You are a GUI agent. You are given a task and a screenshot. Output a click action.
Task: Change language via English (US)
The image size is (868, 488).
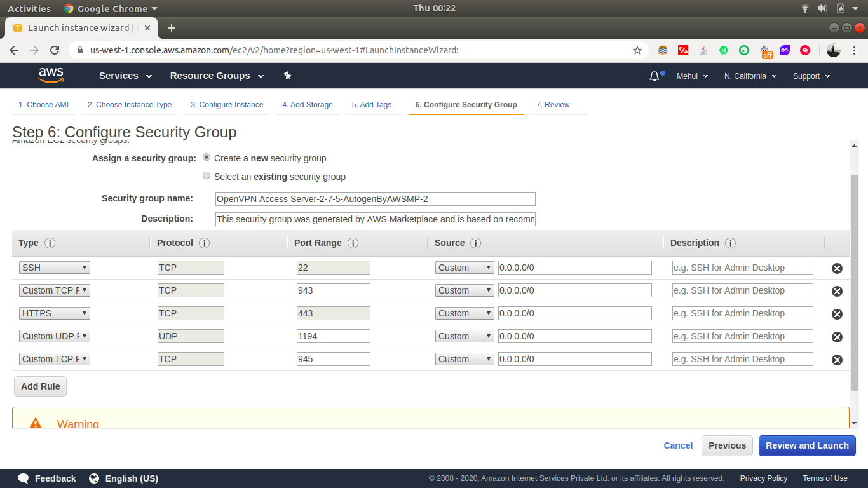coord(123,478)
